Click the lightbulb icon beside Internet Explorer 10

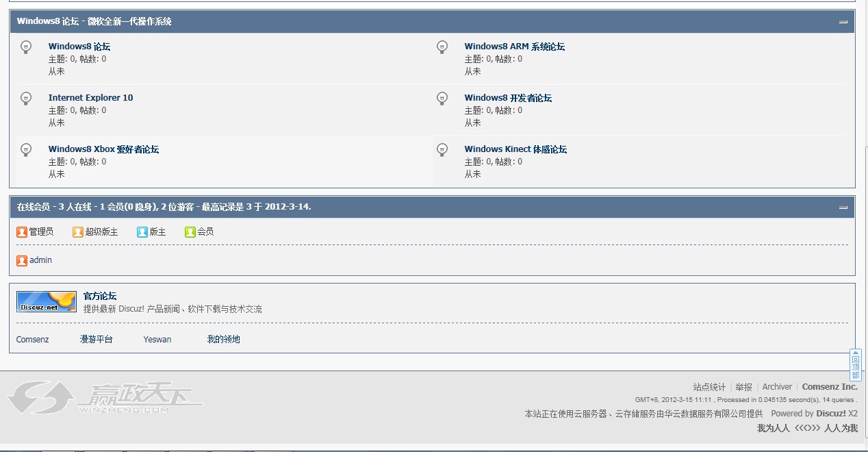[x=26, y=99]
